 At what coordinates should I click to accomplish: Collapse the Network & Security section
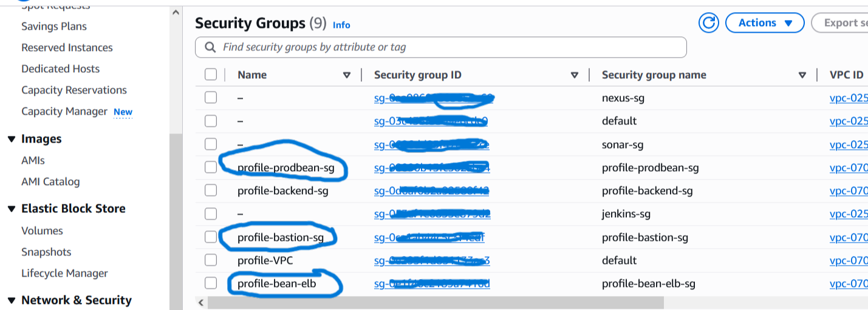coord(11,301)
